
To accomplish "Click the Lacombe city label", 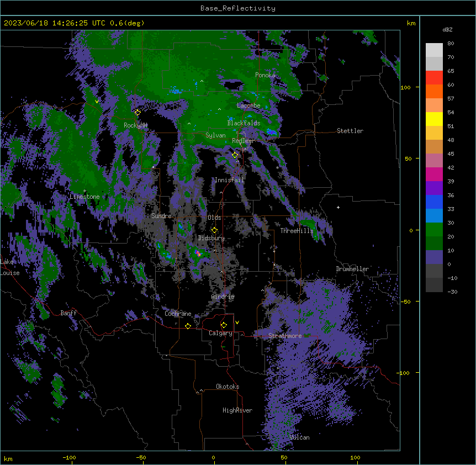I will (x=248, y=105).
